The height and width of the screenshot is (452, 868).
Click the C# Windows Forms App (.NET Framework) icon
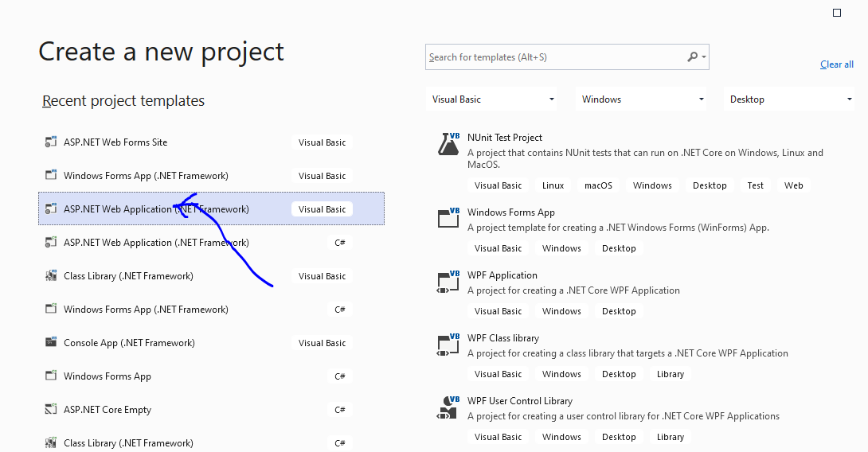click(x=51, y=309)
